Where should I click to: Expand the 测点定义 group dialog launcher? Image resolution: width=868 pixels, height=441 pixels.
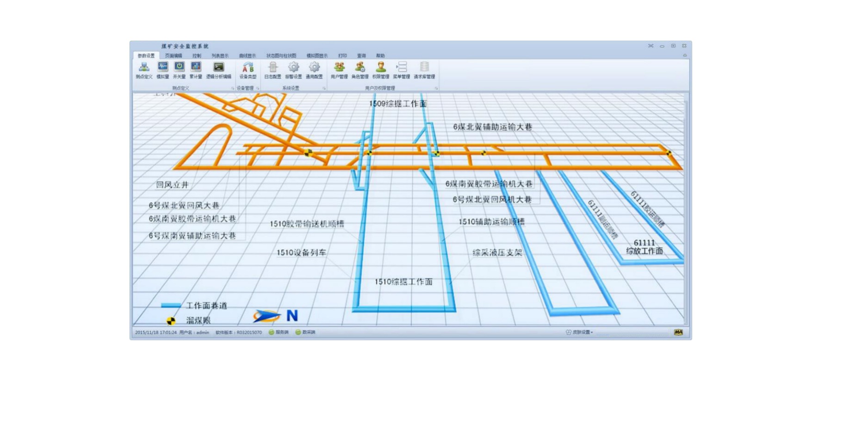(233, 88)
